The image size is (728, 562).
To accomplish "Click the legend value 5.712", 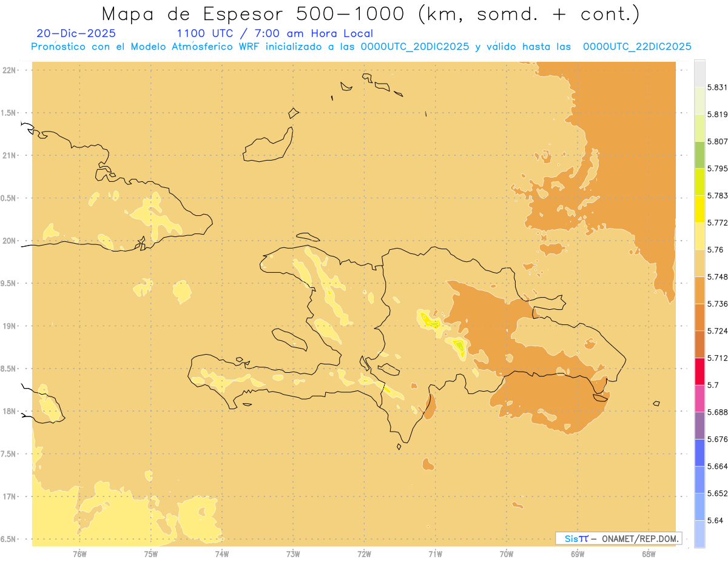I will (x=717, y=358).
